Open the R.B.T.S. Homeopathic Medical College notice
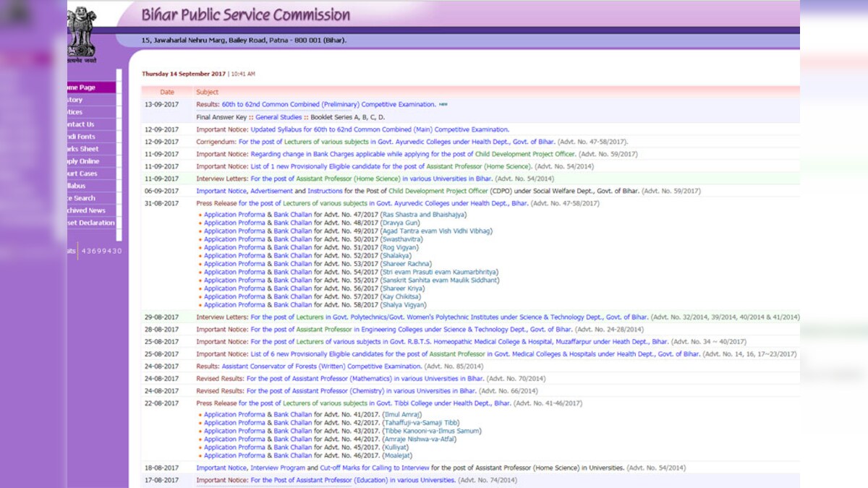 tap(459, 342)
